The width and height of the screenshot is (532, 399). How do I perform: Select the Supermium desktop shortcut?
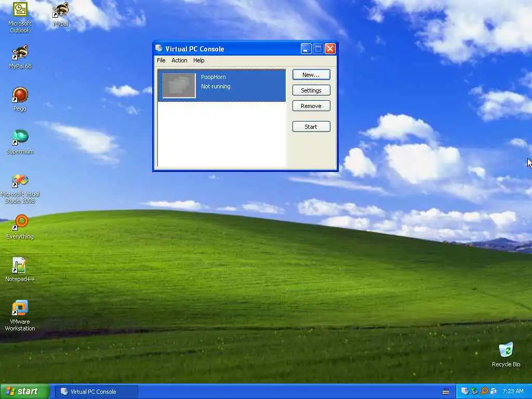click(20, 142)
